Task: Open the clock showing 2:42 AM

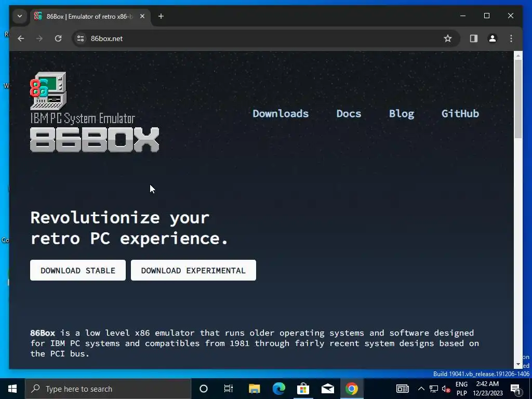Action: click(x=487, y=389)
